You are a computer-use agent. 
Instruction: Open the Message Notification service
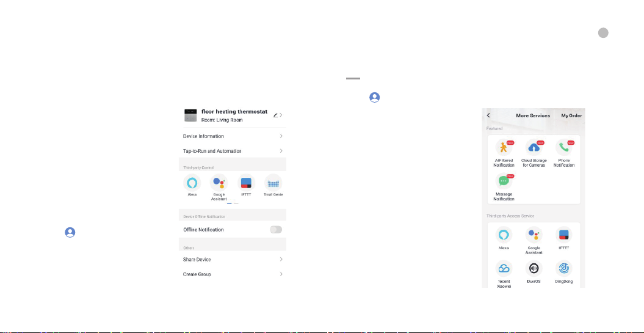point(504,181)
